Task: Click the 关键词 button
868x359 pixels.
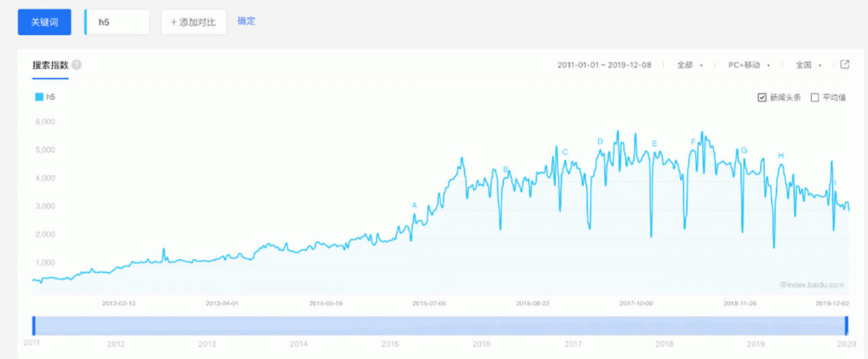Action: [44, 22]
